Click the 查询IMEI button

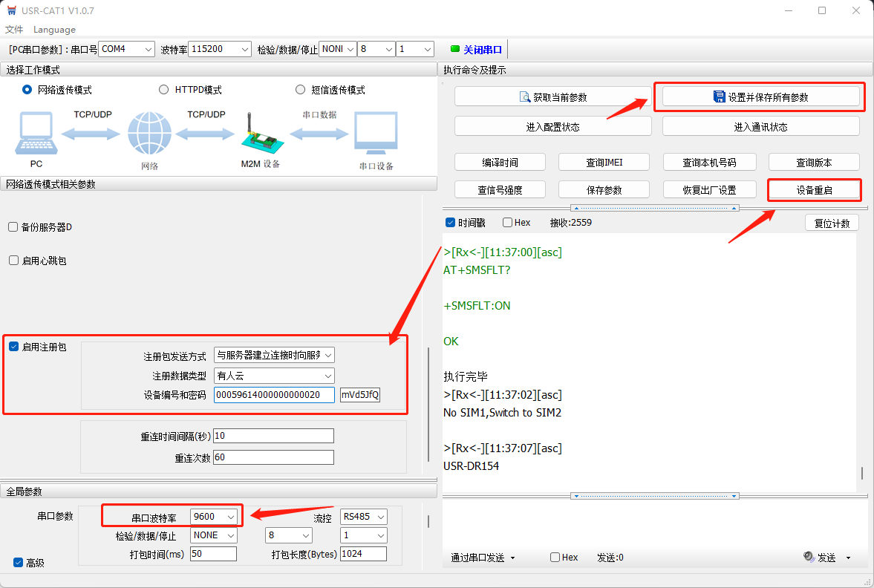pos(604,163)
